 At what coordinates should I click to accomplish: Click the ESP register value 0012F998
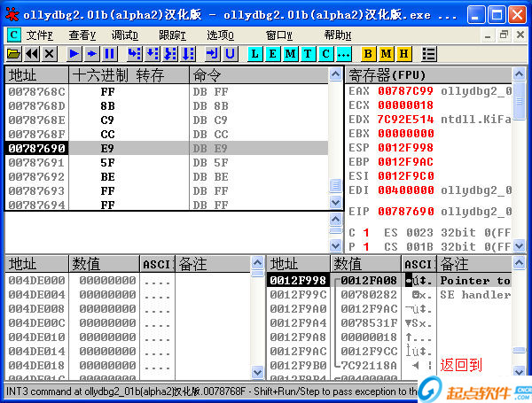pyautogui.click(x=405, y=148)
